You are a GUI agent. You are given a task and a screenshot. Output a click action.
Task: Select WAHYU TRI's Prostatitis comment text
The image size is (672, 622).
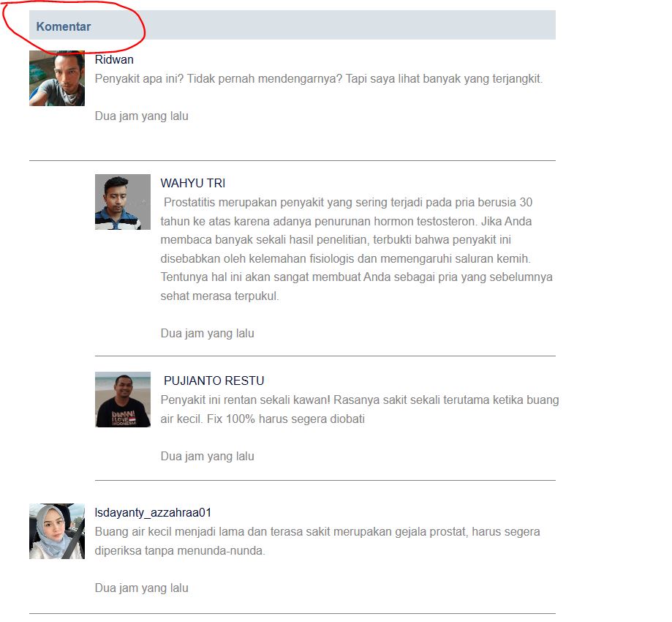tap(357, 249)
